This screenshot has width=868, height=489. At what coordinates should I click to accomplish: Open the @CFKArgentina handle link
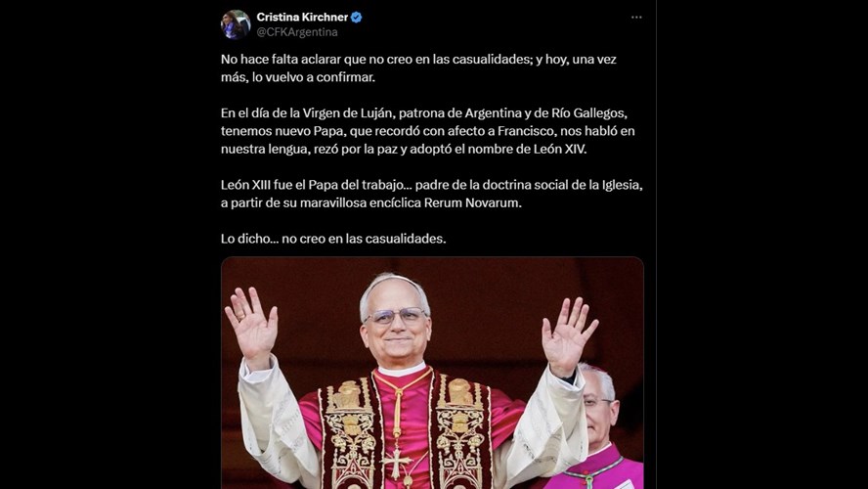click(x=297, y=32)
